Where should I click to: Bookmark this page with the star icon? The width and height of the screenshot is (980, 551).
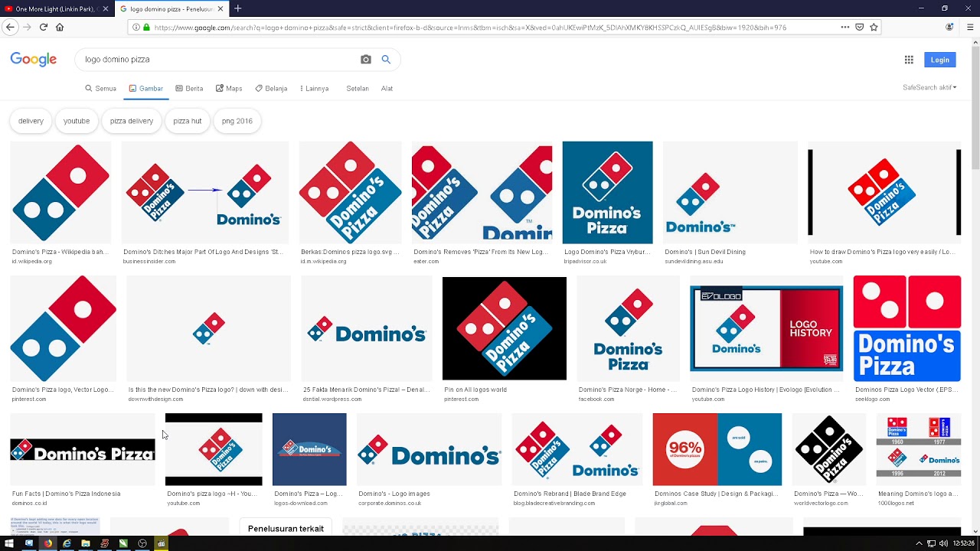874,27
